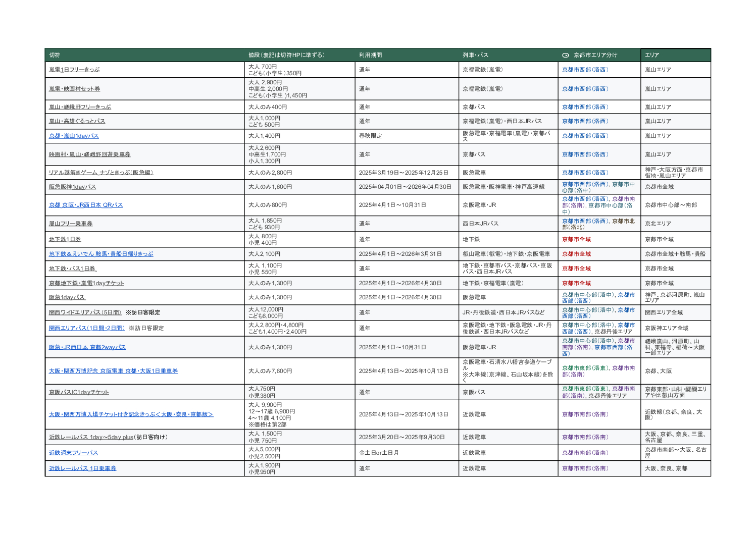The height and width of the screenshot is (534, 756).
Task: Follow 地下鉄&えいでん 鞍馬・貴船日帰りきっぷ link
Action: pyautogui.click(x=101, y=254)
